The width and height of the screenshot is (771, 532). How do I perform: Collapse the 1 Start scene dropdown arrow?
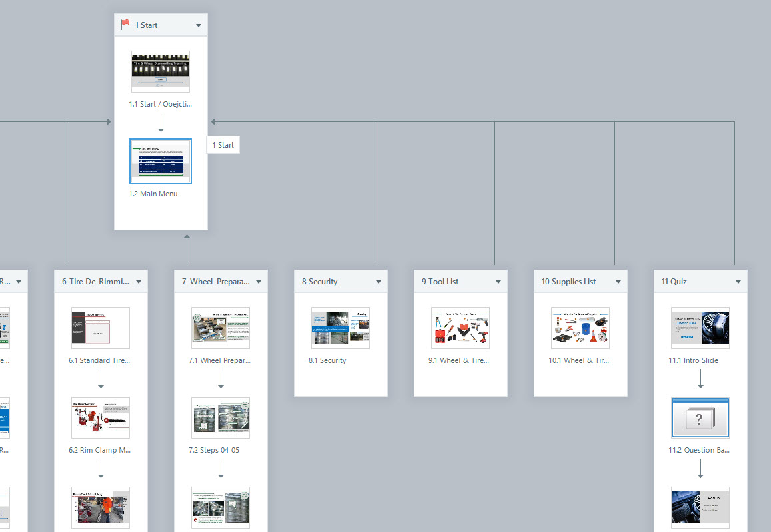199,25
